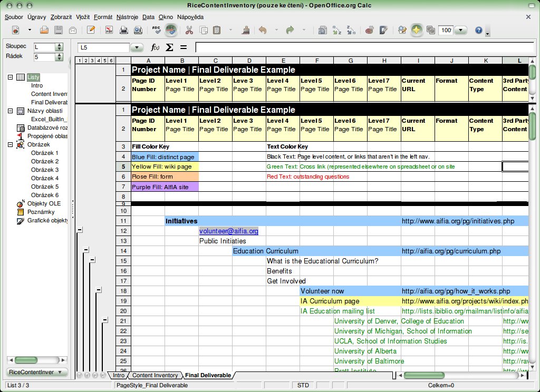Toggle the Navigator window

[417, 30]
